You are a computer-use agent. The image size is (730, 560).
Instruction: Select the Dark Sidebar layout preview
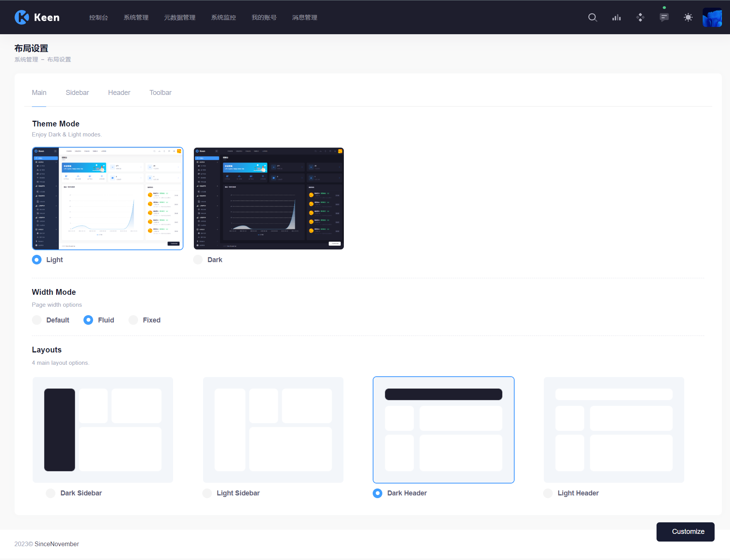(x=103, y=430)
